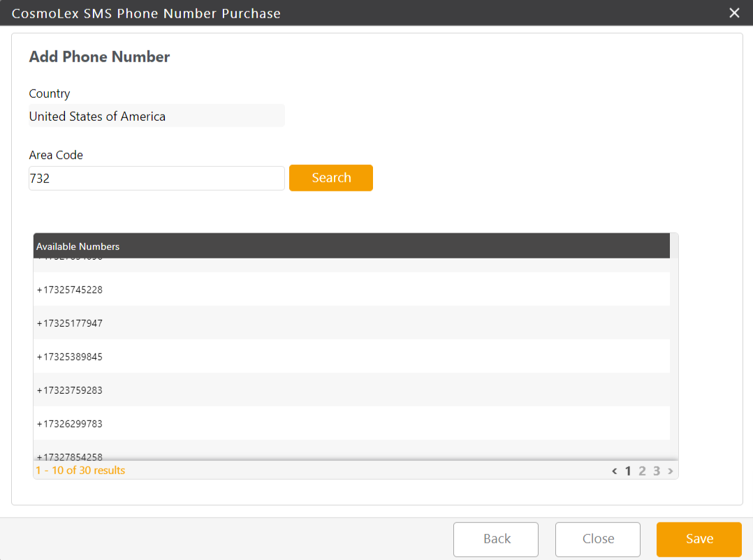Pick phone number +17323759283
The width and height of the screenshot is (753, 560).
pos(70,390)
